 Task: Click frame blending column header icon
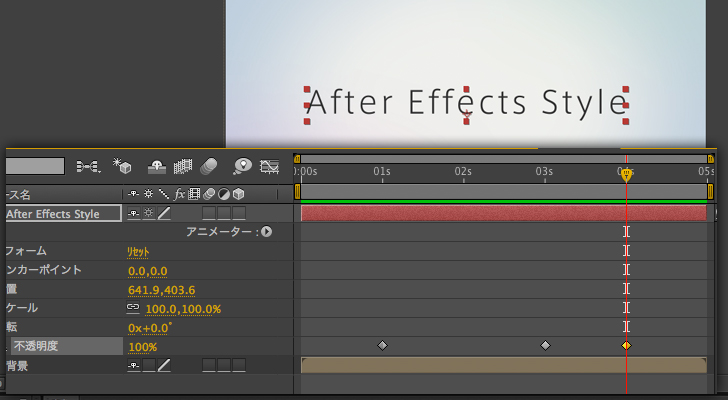click(x=194, y=194)
